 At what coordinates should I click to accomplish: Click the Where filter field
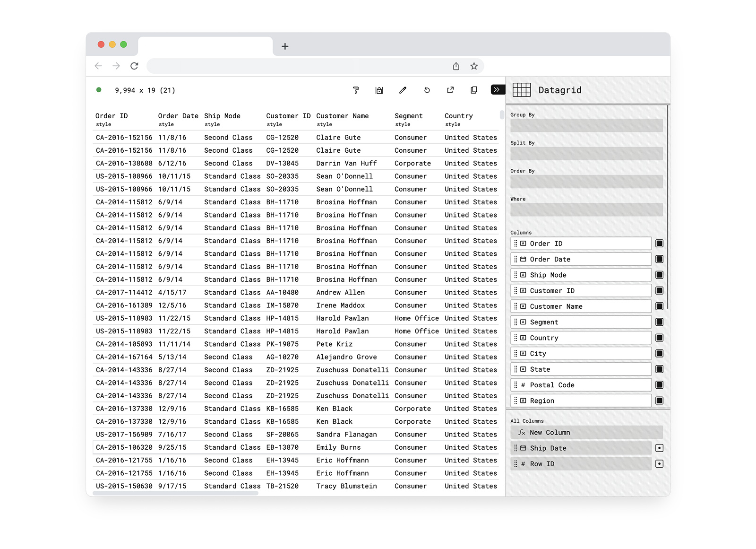(x=586, y=209)
